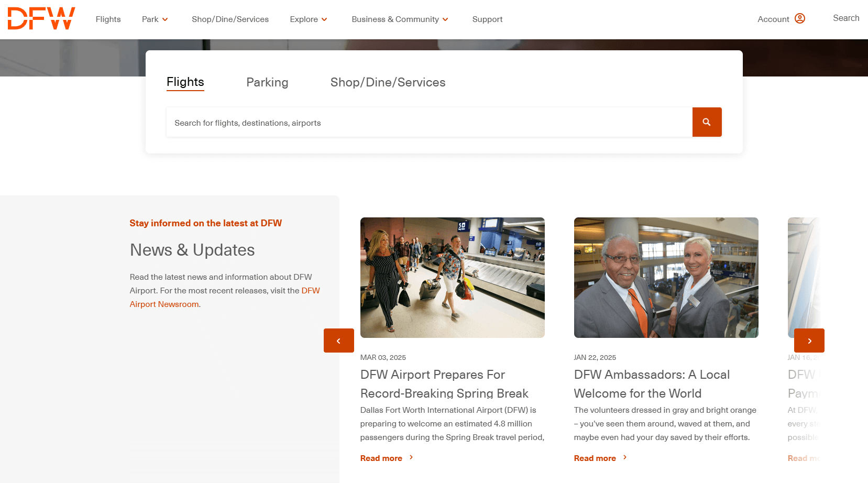This screenshot has height=483, width=868.
Task: Click inside the flight search field
Action: [430, 122]
